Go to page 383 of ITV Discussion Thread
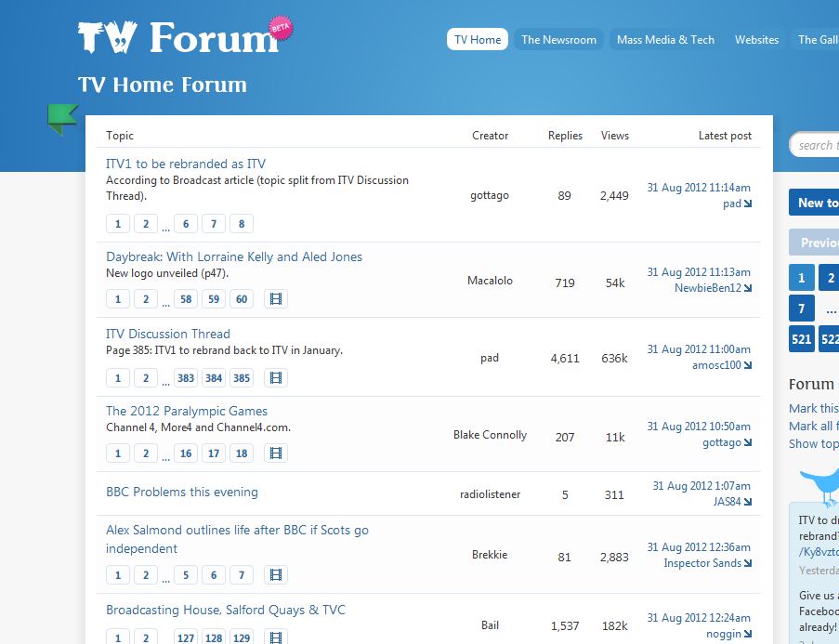This screenshot has width=839, height=644. (186, 378)
